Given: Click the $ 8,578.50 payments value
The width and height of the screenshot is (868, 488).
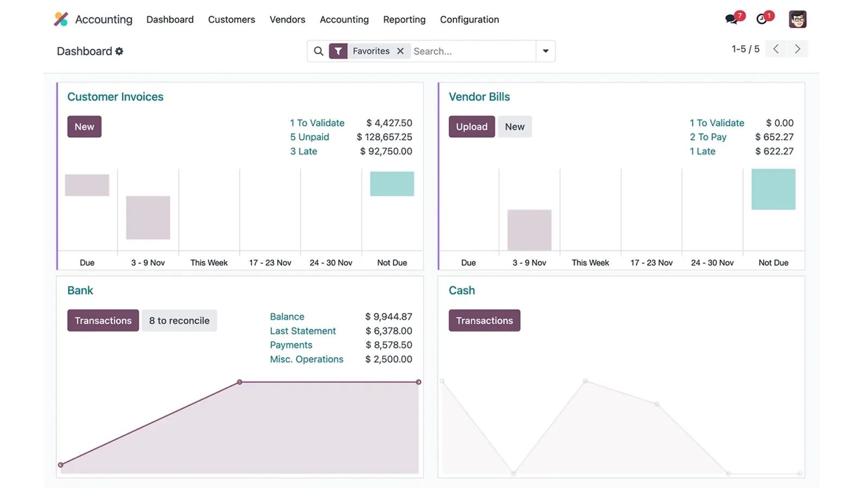Looking at the screenshot, I should coord(388,345).
